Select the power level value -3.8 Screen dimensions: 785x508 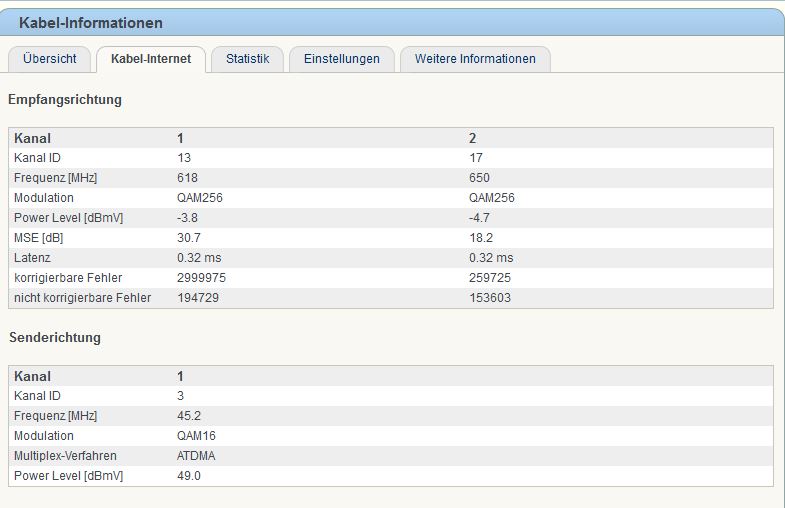187,218
